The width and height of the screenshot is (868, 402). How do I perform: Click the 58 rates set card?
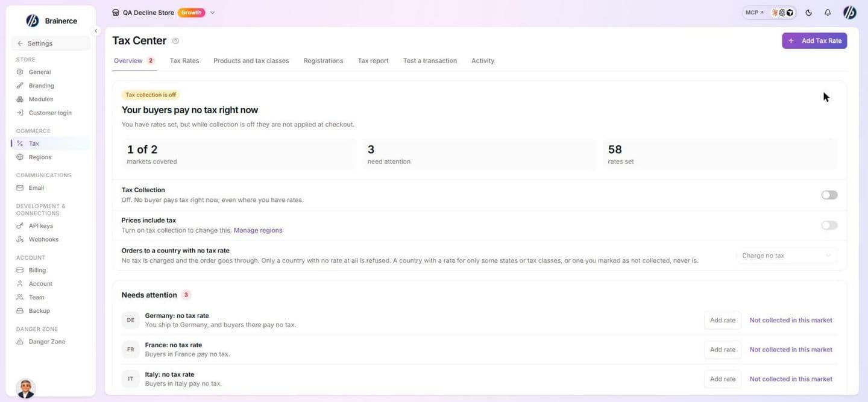tap(720, 154)
